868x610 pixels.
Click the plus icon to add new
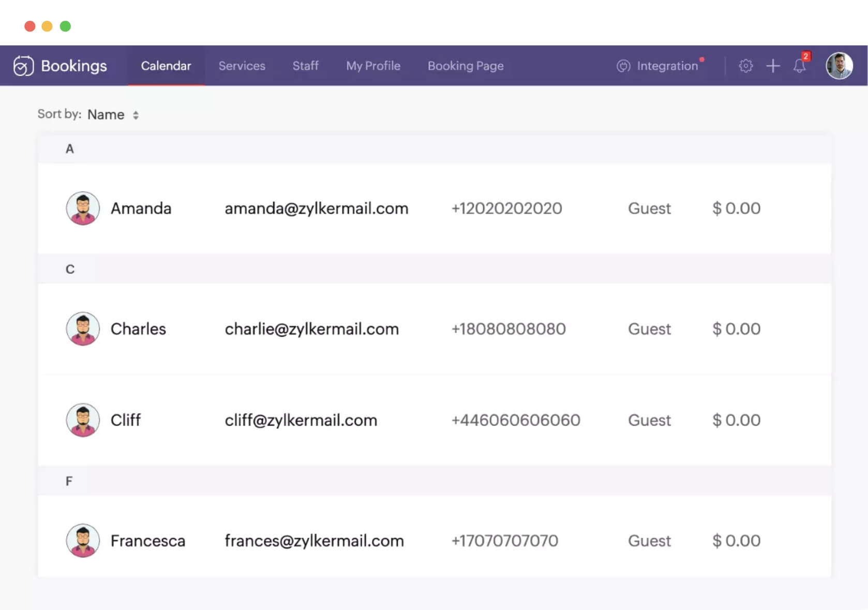(773, 66)
